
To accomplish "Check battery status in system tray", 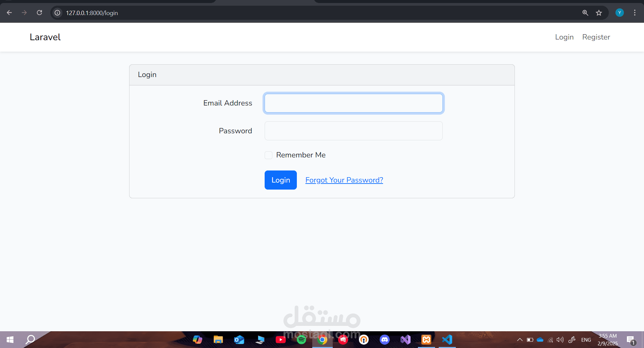I will coord(530,340).
